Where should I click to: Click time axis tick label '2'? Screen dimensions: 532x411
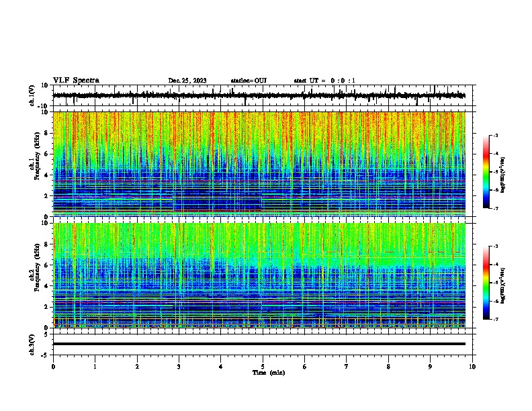coord(137,367)
